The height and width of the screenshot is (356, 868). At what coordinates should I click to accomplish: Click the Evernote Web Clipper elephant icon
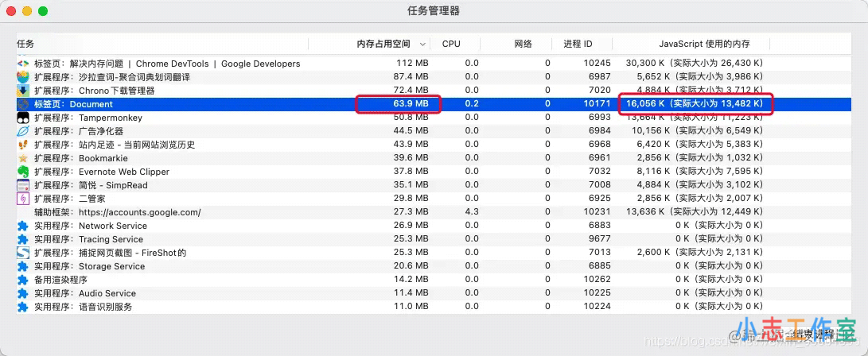tap(23, 172)
